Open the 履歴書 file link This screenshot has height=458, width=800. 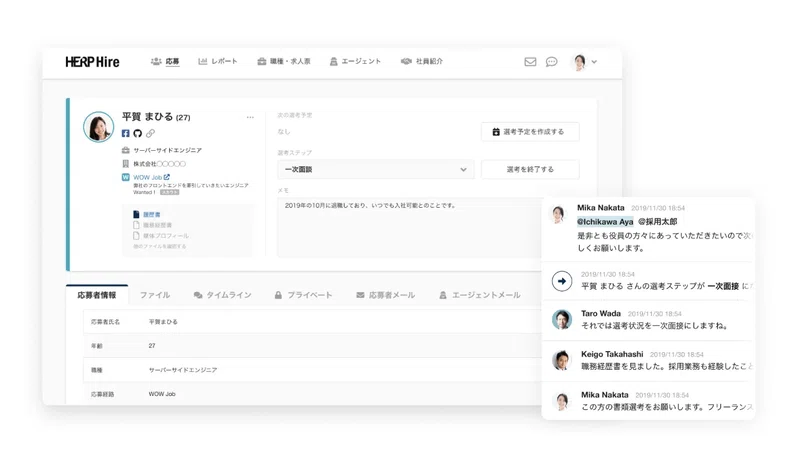[152, 215]
